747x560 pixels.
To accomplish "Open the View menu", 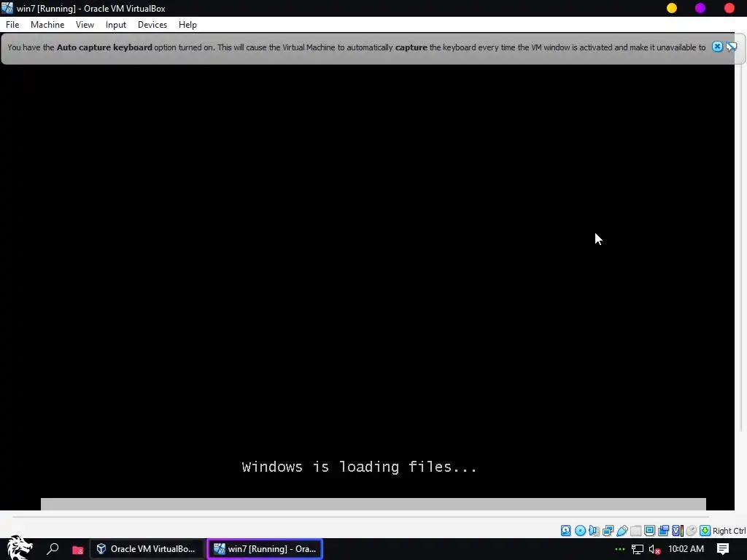I will coord(85,25).
